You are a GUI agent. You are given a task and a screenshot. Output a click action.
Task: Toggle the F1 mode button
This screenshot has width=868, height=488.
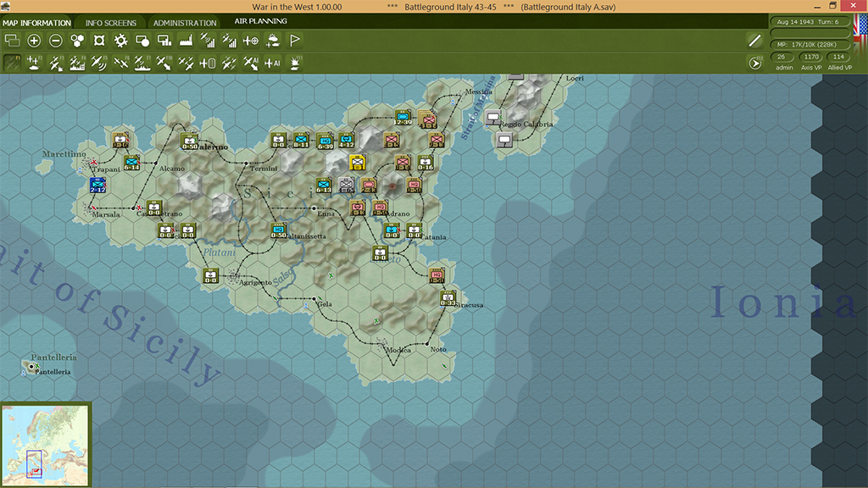(x=12, y=63)
